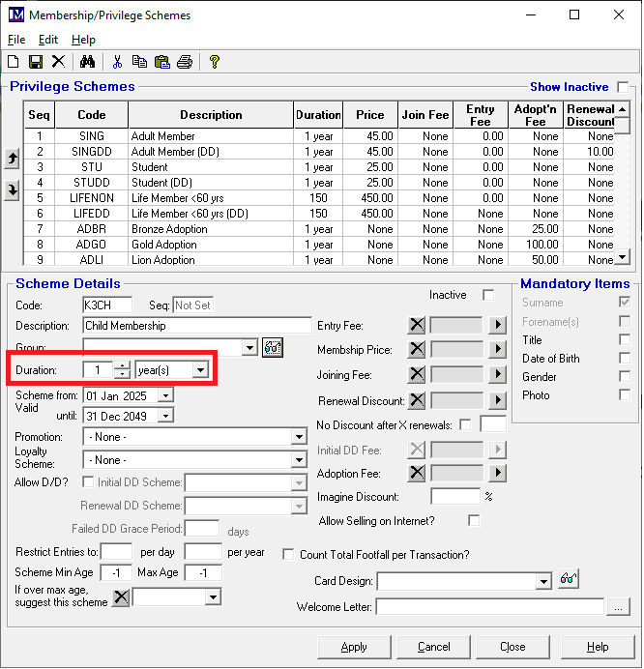Click the Save floppy disk icon
The image size is (644, 669).
(36, 62)
